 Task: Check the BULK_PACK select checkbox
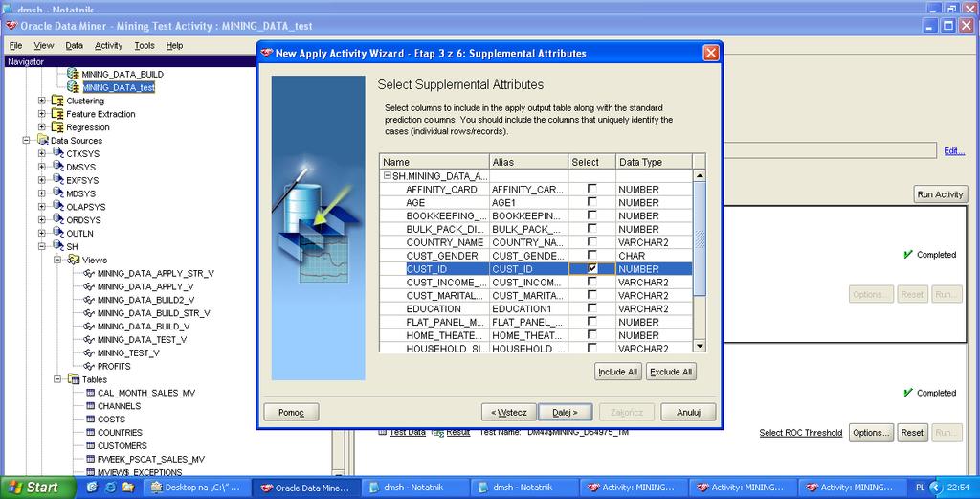coord(591,228)
